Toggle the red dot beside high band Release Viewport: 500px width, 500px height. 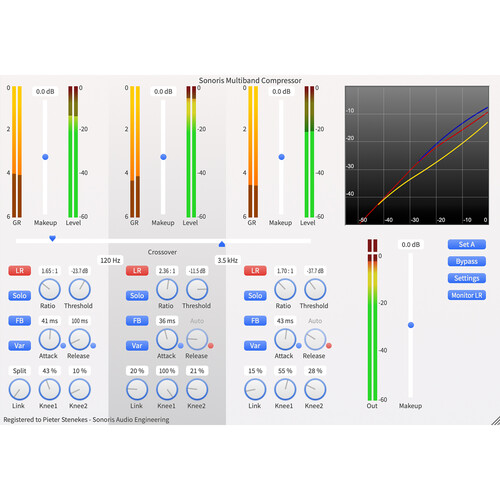pos(329,346)
